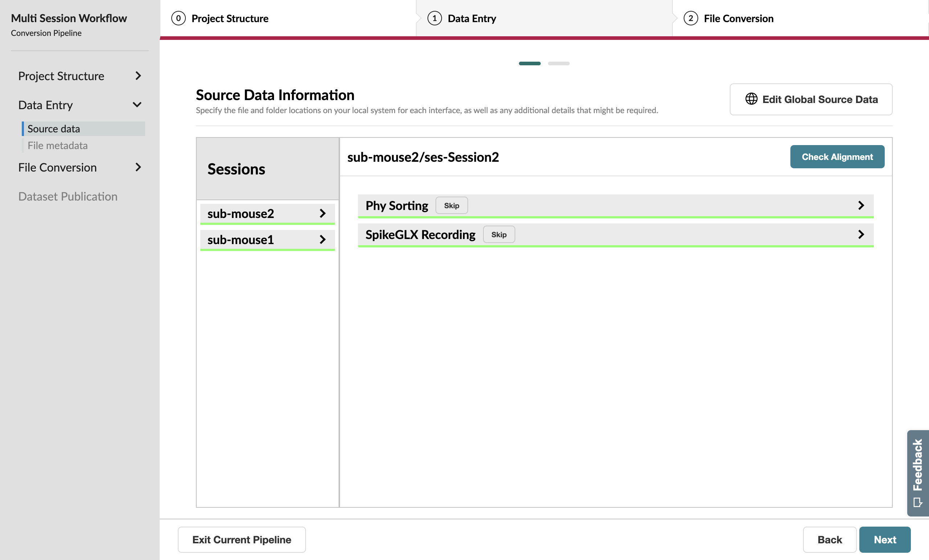929x560 pixels.
Task: Expand the sub-mouse1 session arrow
Action: tap(322, 239)
